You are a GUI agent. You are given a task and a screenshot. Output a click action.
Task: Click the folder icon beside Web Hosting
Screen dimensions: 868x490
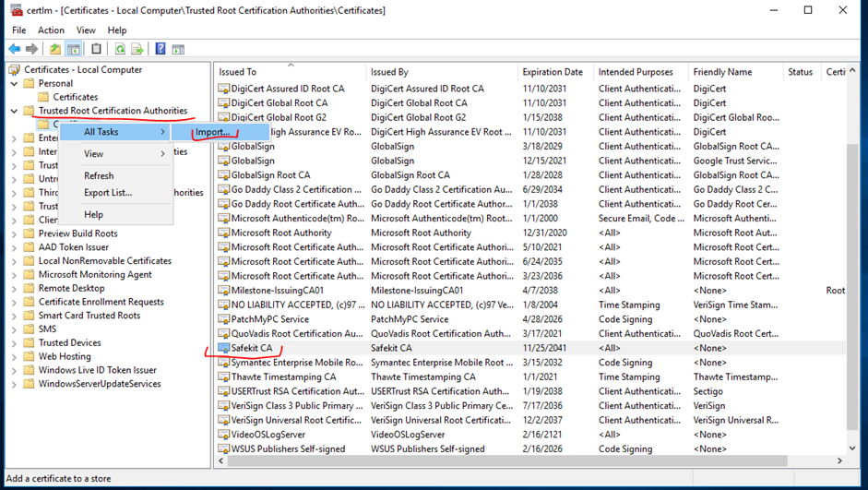click(29, 356)
